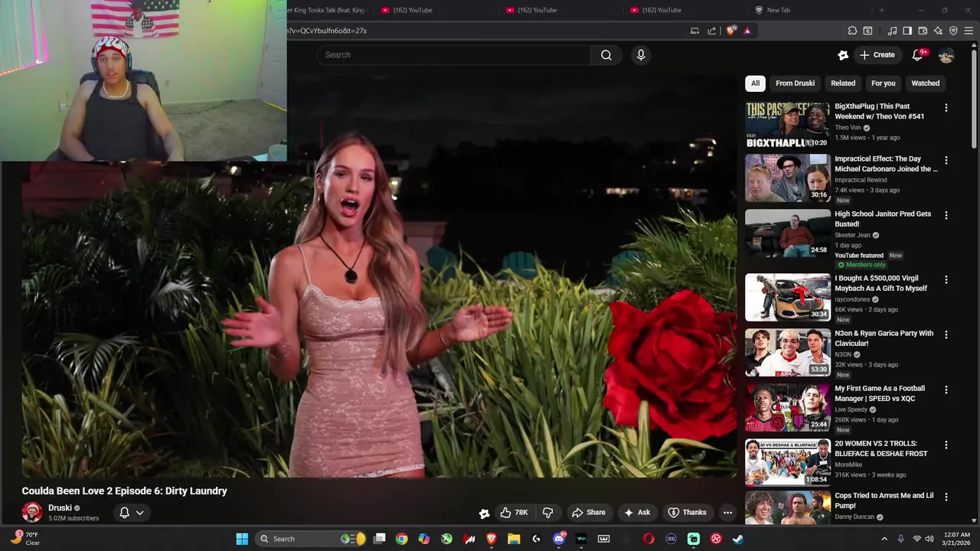Viewport: 980px width, 551px height.
Task: Open the browser extensions puzzle icon
Action: pos(852,31)
